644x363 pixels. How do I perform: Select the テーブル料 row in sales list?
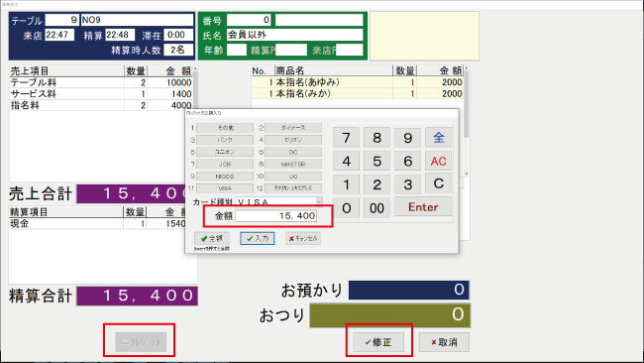(101, 82)
